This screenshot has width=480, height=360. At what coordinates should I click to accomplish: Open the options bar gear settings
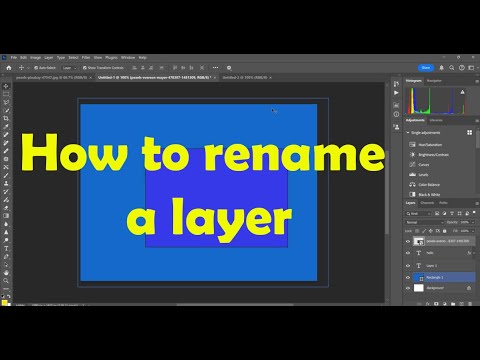229,68
